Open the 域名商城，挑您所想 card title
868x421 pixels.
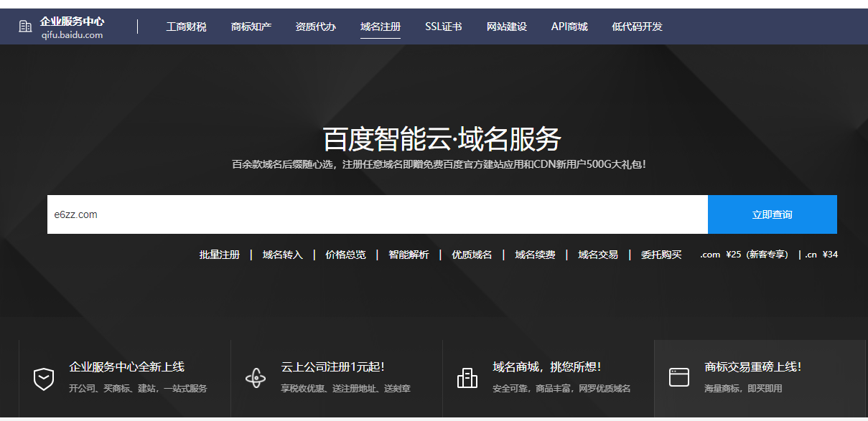(x=547, y=367)
